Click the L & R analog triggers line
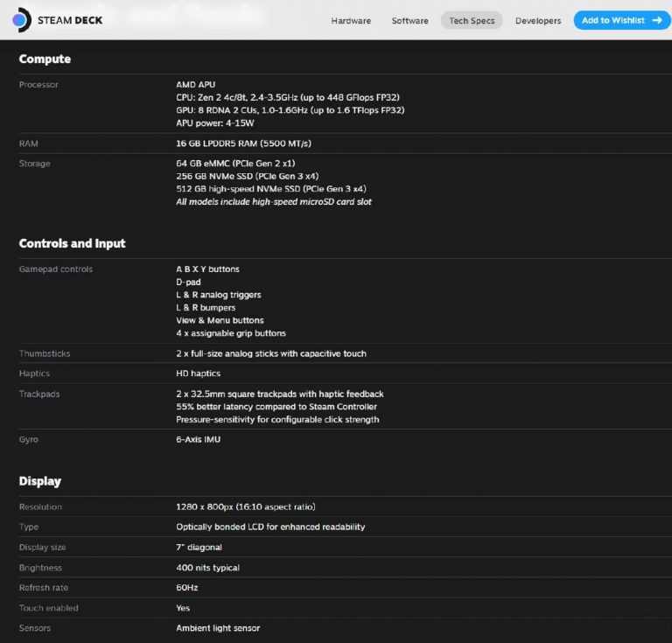672x643 pixels. tap(219, 295)
